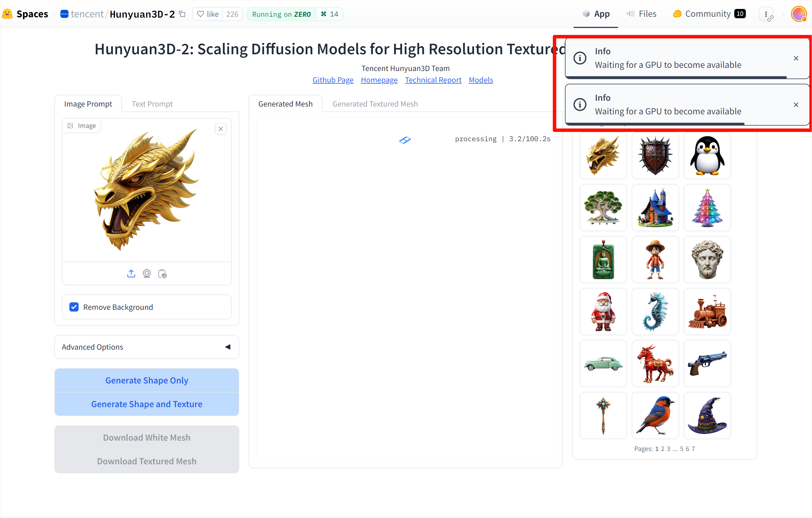Open the Homepage link
The image size is (812, 518).
[x=379, y=80]
